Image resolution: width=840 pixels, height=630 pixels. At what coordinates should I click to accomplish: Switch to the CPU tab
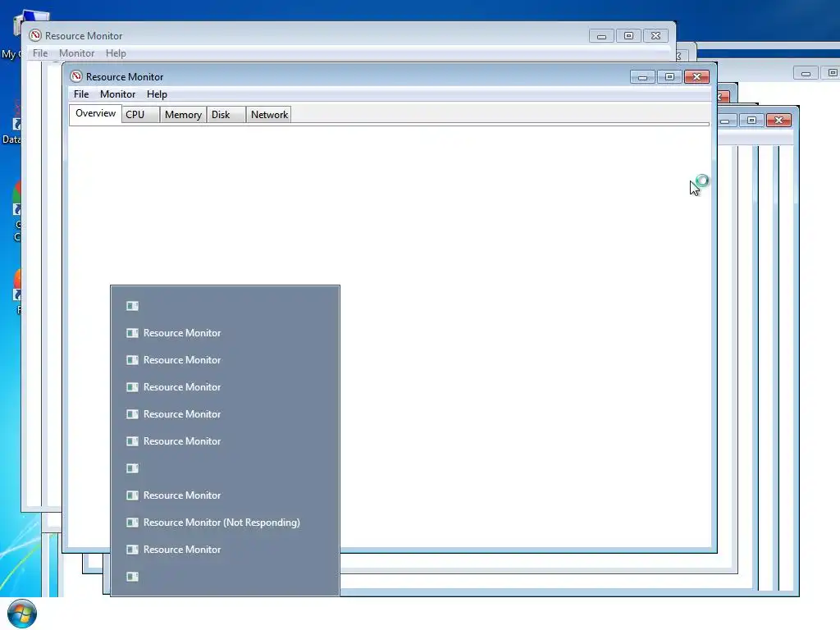pyautogui.click(x=140, y=115)
